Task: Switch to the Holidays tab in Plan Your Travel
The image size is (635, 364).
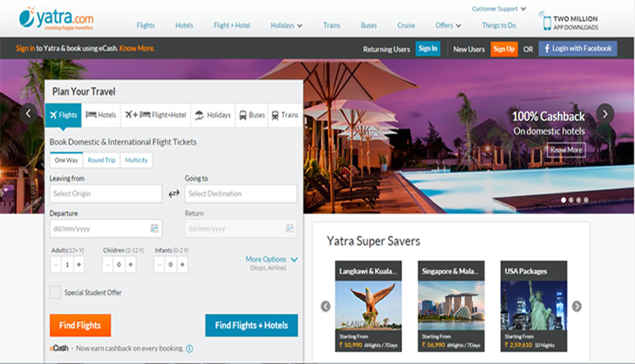Action: (213, 115)
